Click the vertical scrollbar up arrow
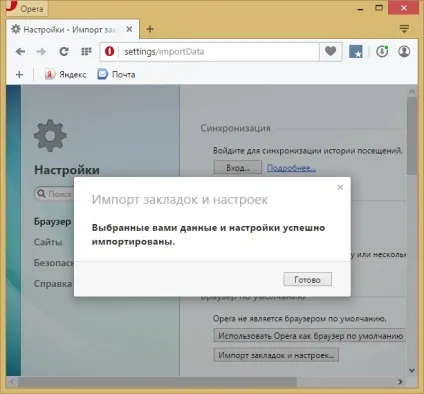The width and height of the screenshot is (424, 394). (412, 91)
